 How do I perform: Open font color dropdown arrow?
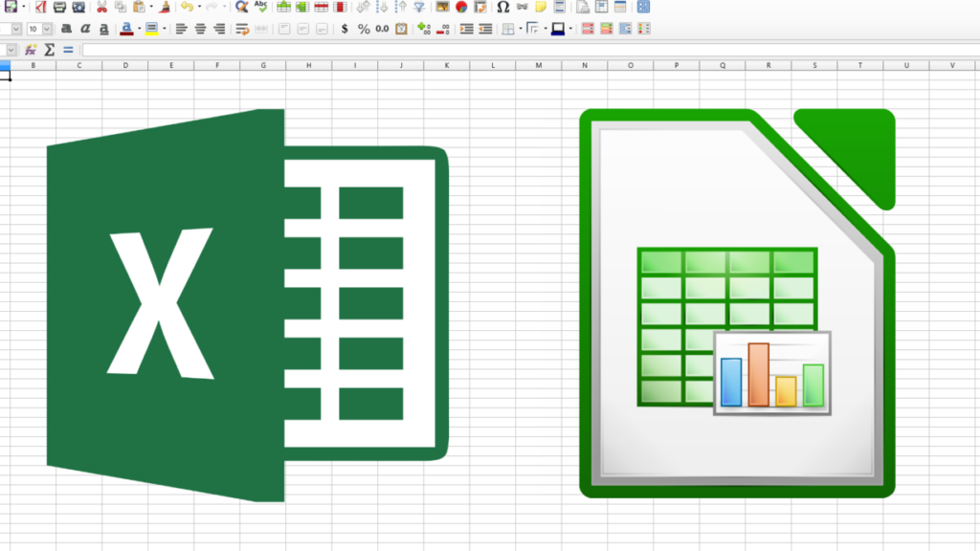pyautogui.click(x=139, y=29)
